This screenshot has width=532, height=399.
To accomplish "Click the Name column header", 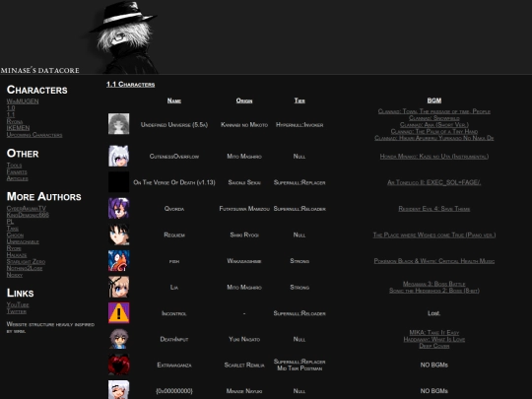I will pyautogui.click(x=174, y=100).
